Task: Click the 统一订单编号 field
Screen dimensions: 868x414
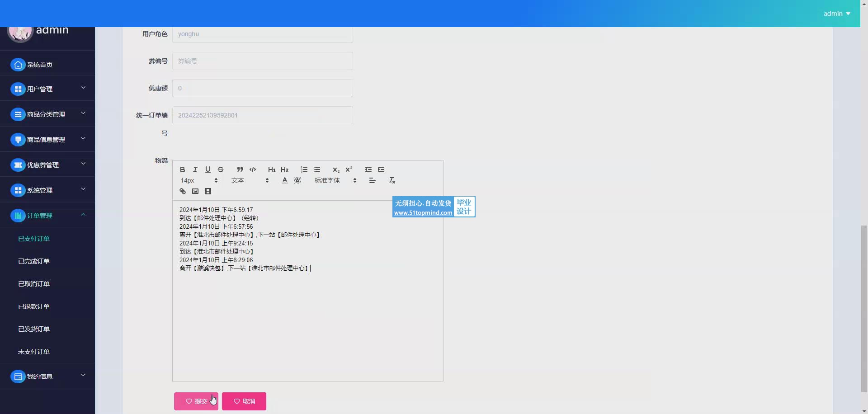Action: [x=263, y=115]
